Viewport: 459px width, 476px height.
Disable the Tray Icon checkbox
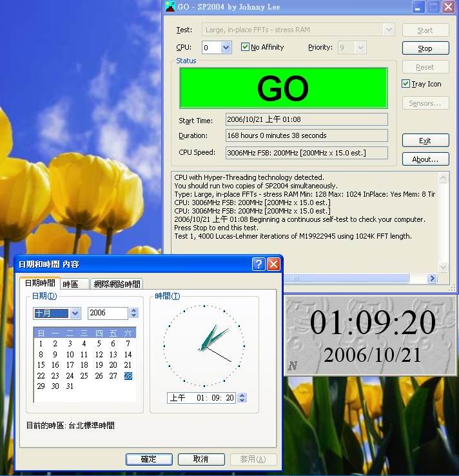(x=405, y=83)
